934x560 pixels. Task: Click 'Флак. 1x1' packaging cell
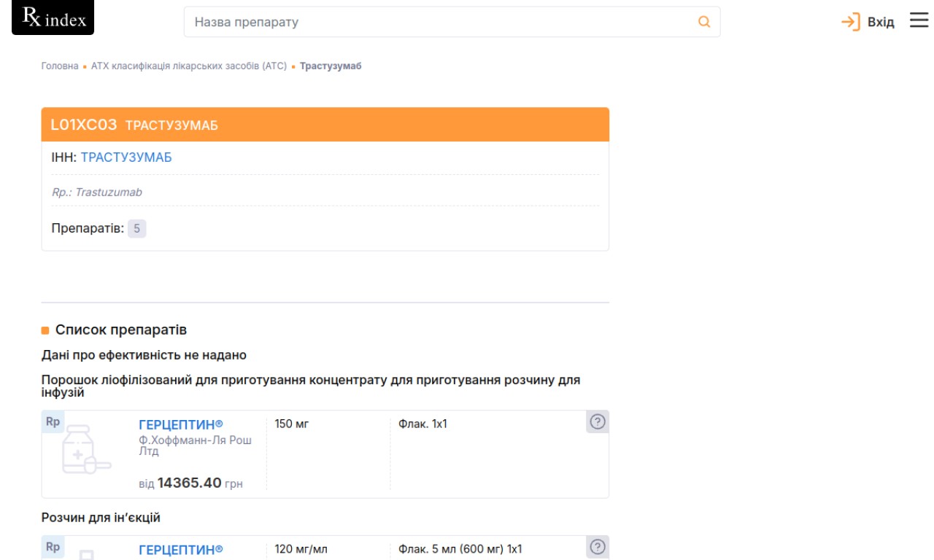tap(423, 424)
